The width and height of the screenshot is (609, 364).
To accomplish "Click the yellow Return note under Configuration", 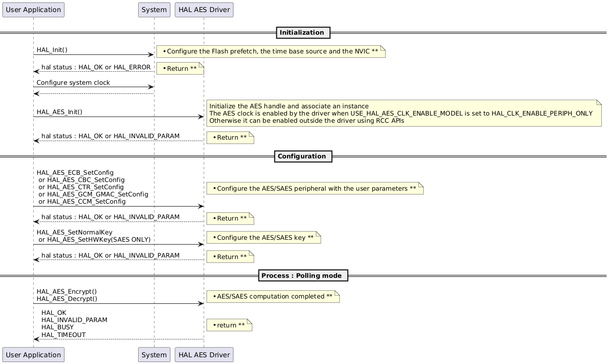I will coord(230,218).
